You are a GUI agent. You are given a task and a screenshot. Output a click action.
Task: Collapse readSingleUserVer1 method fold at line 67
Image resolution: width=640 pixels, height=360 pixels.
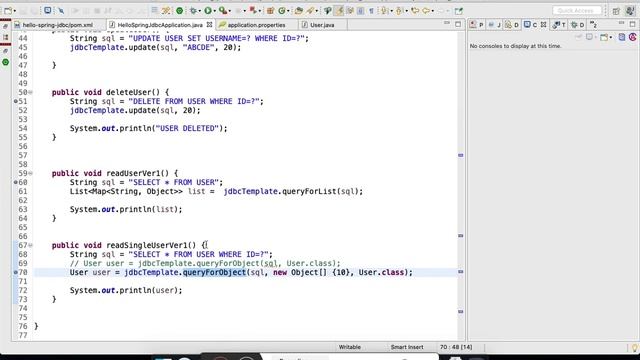point(31,245)
